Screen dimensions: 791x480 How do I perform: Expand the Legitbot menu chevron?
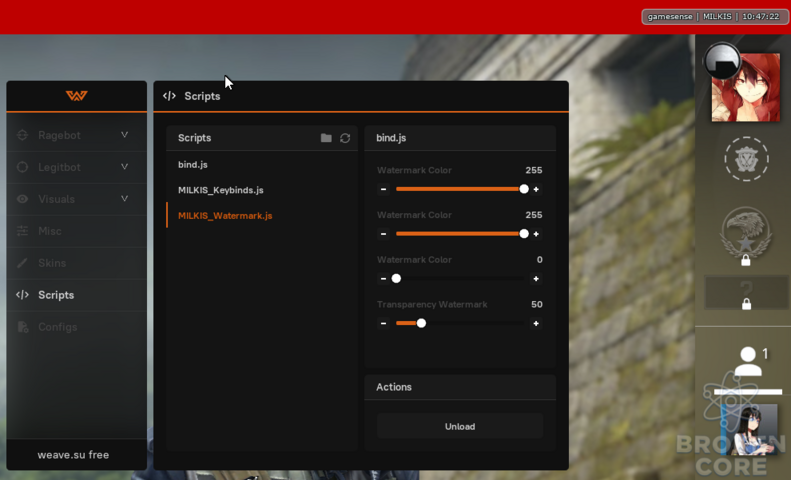124,166
